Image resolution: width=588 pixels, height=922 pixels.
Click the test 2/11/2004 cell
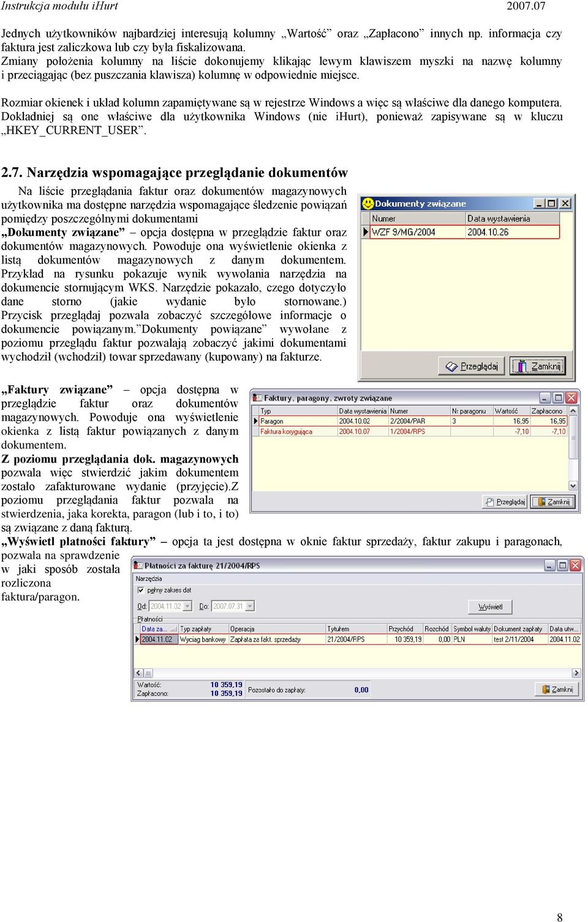pyautogui.click(x=520, y=640)
